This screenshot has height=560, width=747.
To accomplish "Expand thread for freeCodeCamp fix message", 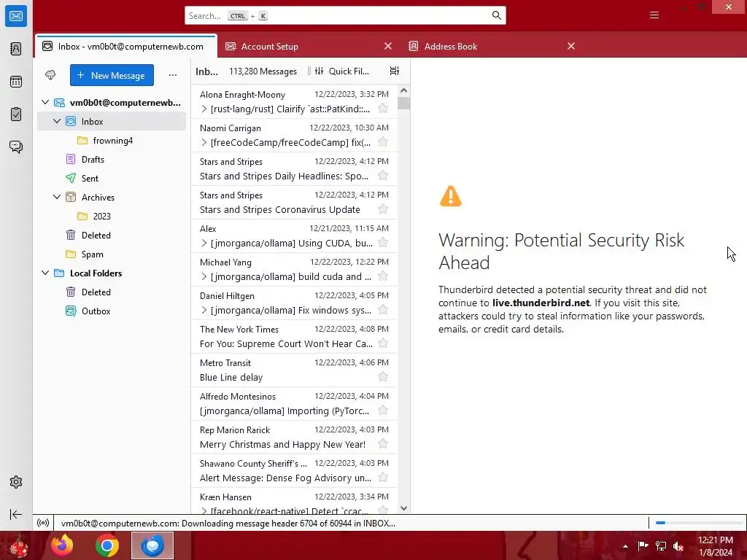I will tap(204, 142).
